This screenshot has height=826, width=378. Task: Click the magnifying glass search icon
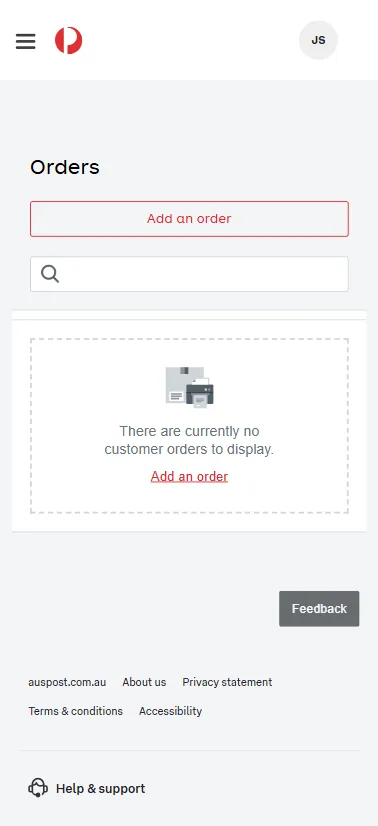50,274
